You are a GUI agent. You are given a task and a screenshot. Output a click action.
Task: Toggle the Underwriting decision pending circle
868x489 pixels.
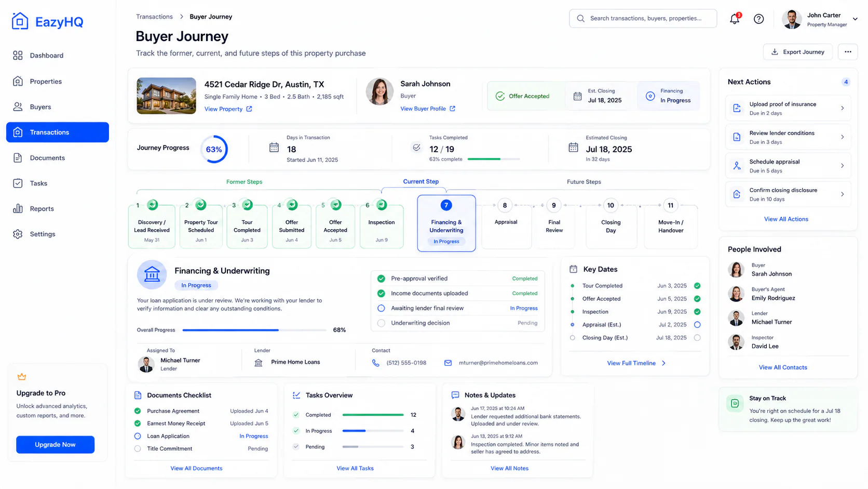[381, 323]
